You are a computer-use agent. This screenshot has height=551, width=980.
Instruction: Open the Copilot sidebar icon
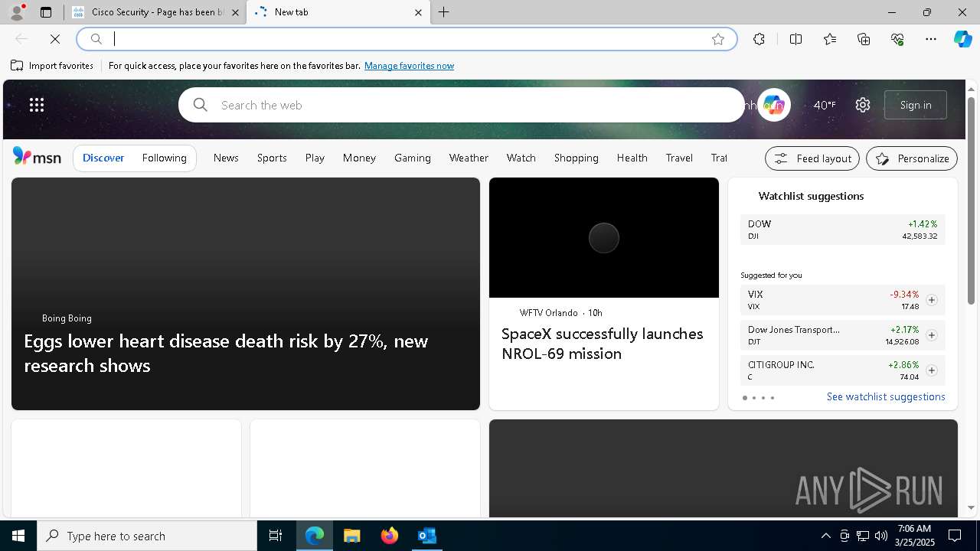962,39
